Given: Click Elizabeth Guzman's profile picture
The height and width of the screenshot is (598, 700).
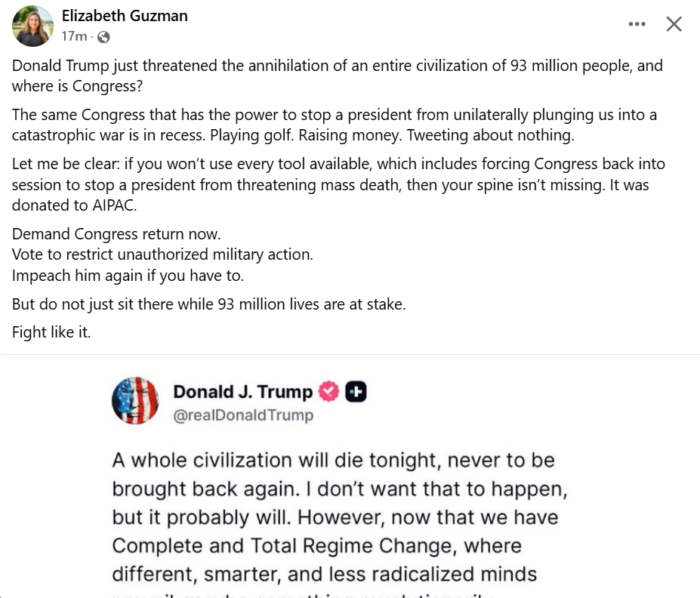Looking at the screenshot, I should [x=32, y=26].
